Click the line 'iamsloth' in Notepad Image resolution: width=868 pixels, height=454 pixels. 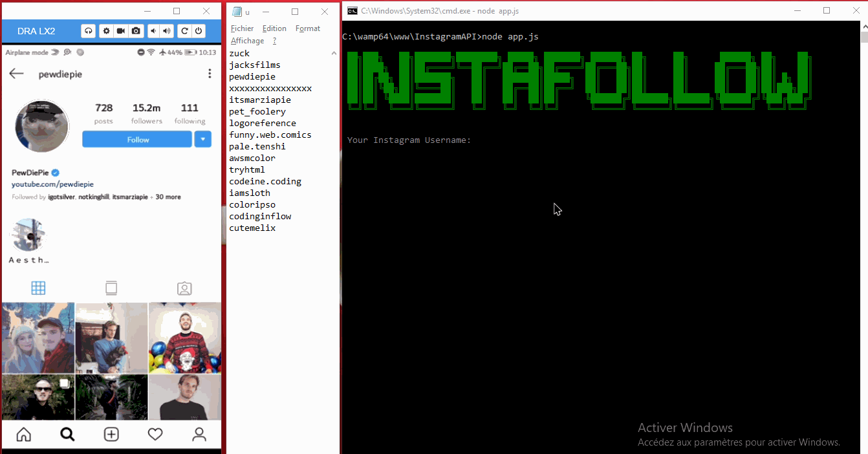[x=250, y=193]
